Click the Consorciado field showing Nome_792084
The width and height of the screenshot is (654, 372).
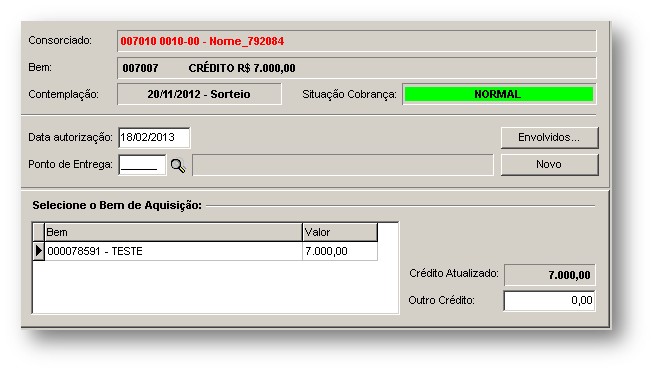[357, 41]
